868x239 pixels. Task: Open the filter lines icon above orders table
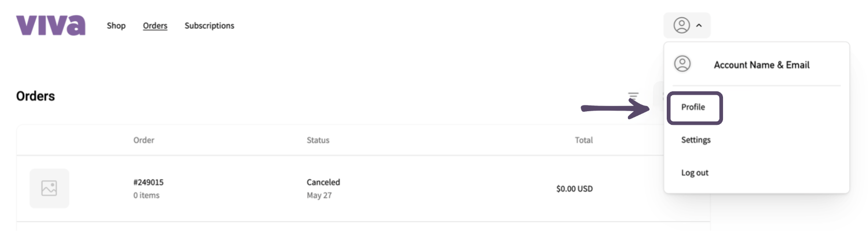tap(633, 96)
